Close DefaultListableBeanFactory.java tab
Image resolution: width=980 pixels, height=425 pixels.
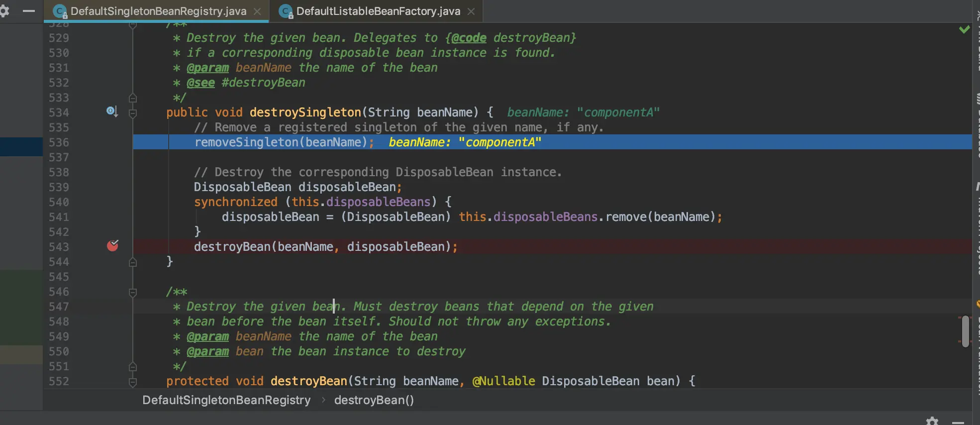(471, 11)
